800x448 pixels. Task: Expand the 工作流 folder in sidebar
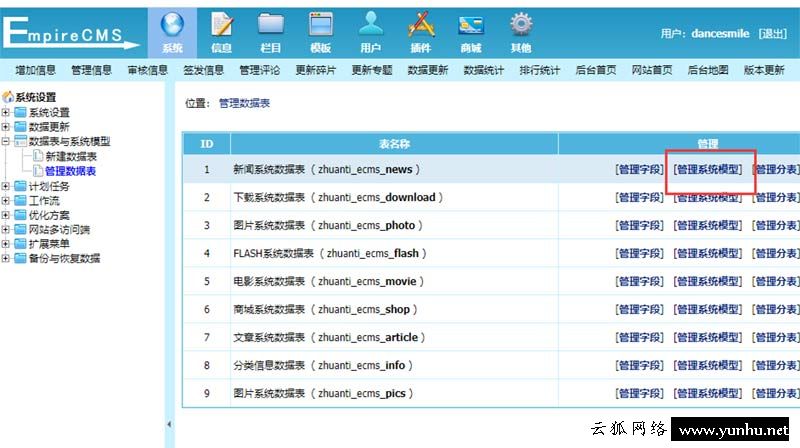coord(6,200)
